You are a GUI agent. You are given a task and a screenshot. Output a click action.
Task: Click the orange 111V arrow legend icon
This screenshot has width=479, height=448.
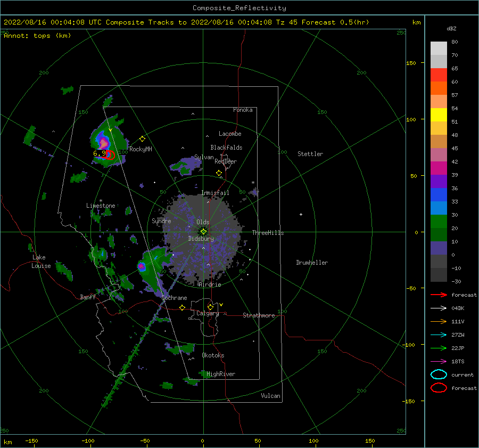tap(439, 321)
